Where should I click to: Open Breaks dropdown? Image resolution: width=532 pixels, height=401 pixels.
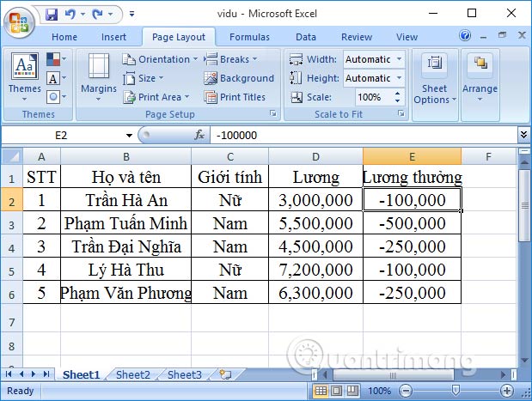(230, 59)
